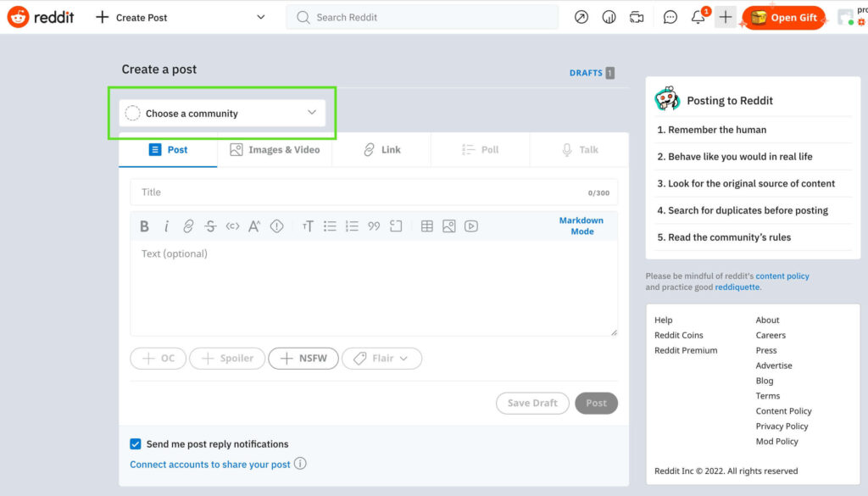Insert a table into post
Image resolution: width=868 pixels, height=496 pixels.
427,226
